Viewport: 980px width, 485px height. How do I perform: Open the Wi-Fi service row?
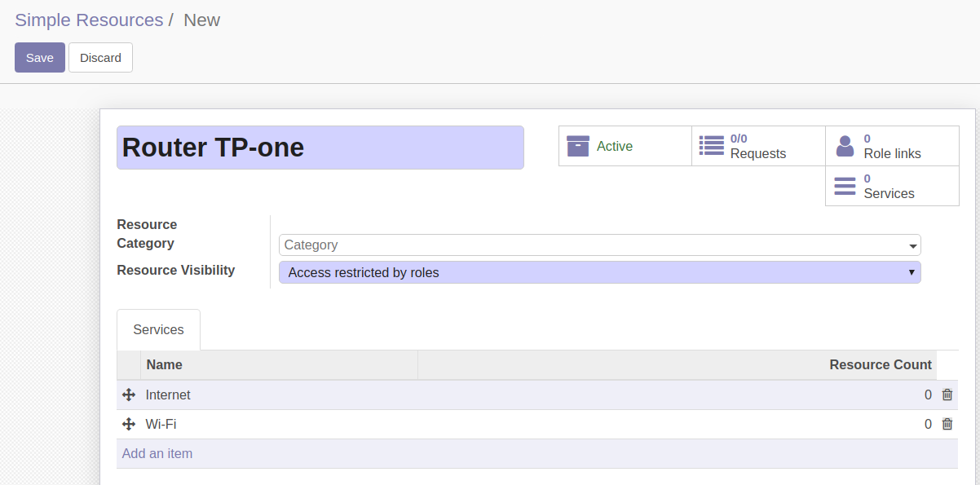(x=537, y=424)
